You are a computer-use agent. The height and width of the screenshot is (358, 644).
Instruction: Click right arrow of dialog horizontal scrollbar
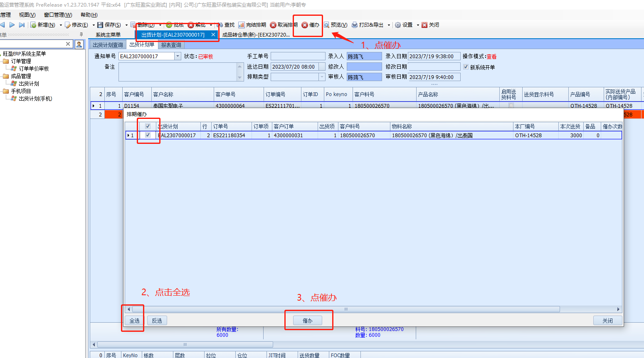click(619, 309)
